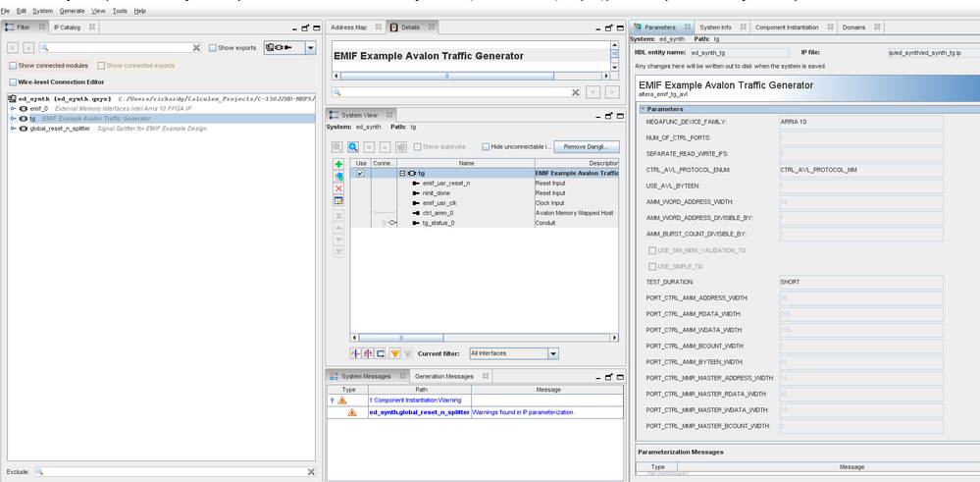The width and height of the screenshot is (980, 482).
Task: Click the blue magnifier icon in System View
Action: coord(353,147)
